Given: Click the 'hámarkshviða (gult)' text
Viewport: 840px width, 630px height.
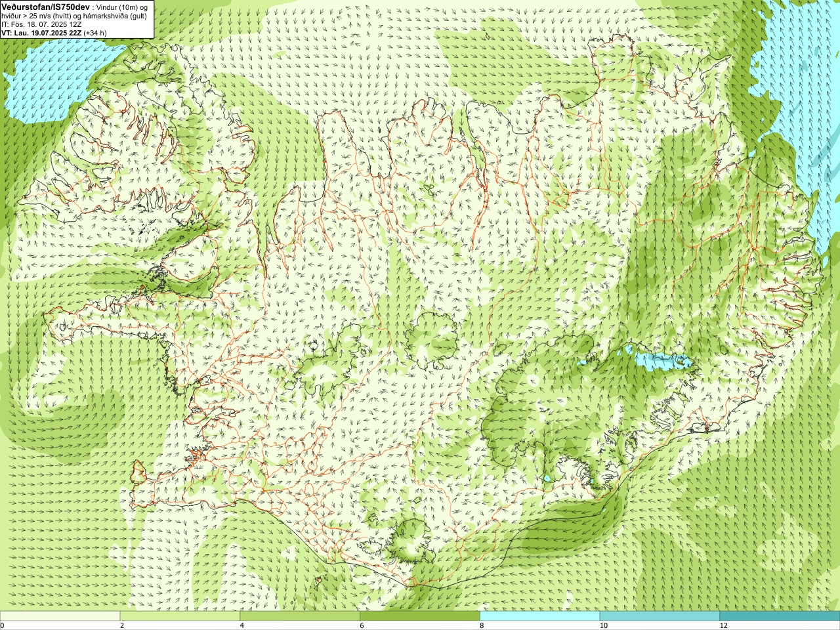Looking at the screenshot, I should coord(115,16).
